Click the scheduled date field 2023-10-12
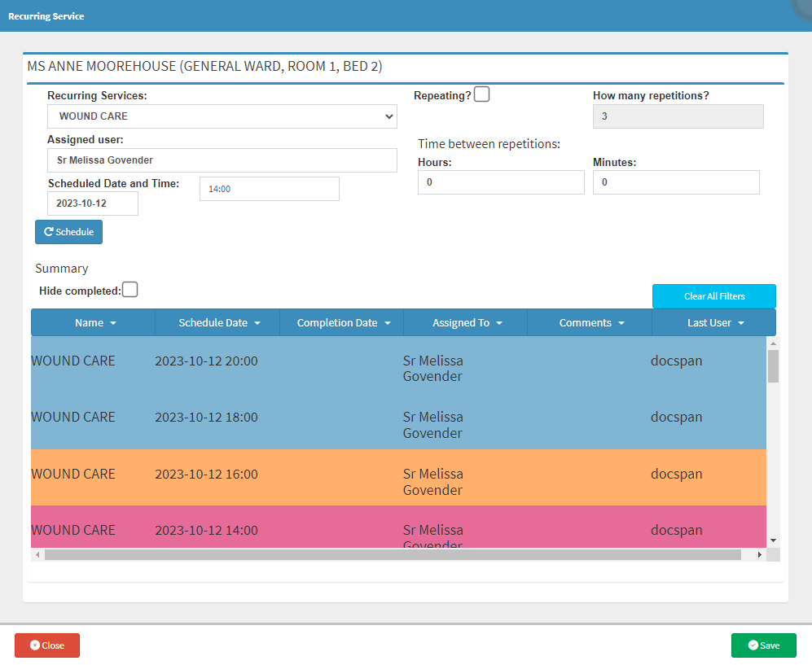The width and height of the screenshot is (812, 665). click(x=93, y=203)
